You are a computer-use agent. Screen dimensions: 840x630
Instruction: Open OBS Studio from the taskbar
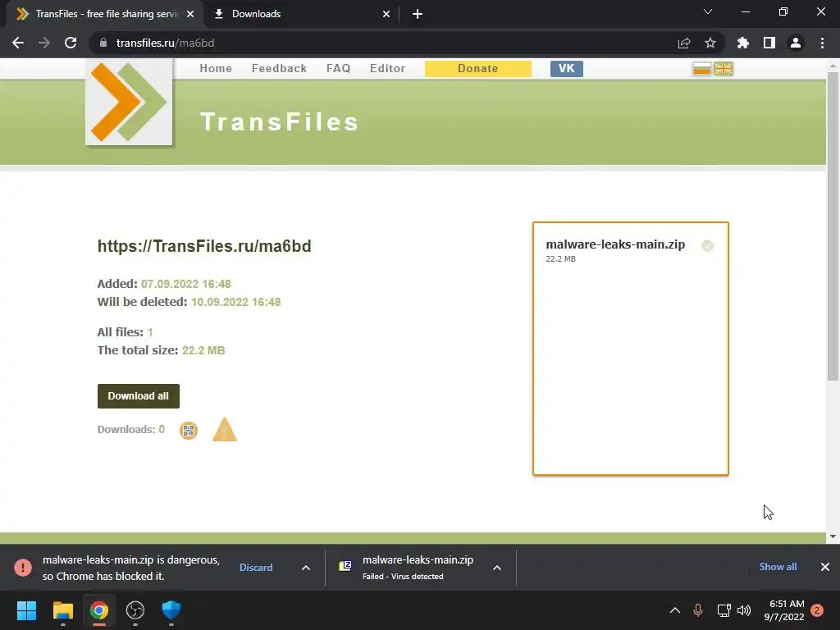[135, 610]
